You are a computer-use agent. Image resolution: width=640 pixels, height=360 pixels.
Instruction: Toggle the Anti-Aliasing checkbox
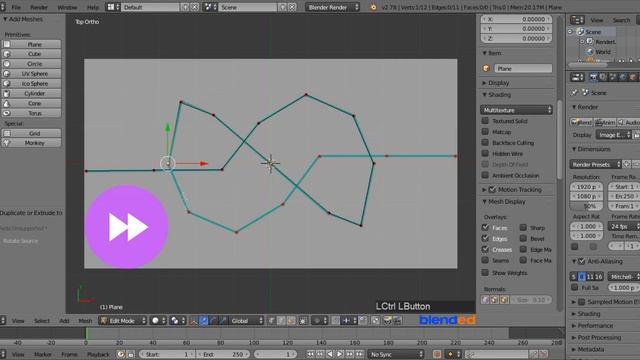click(582, 261)
